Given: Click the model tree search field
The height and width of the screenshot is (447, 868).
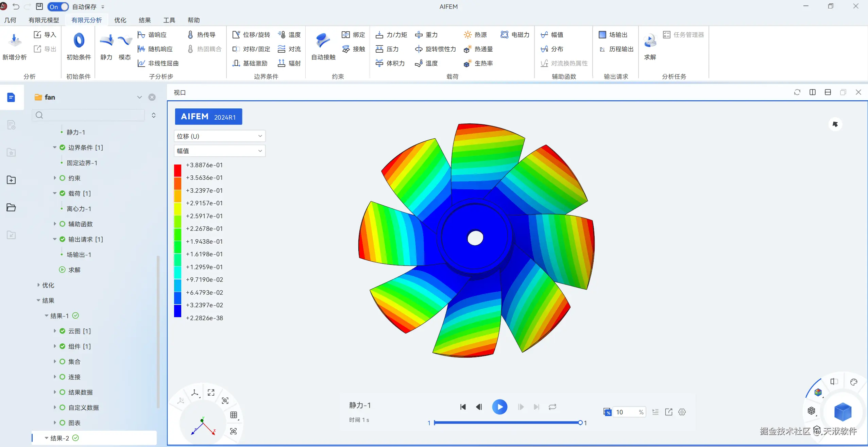Looking at the screenshot, I should point(88,115).
